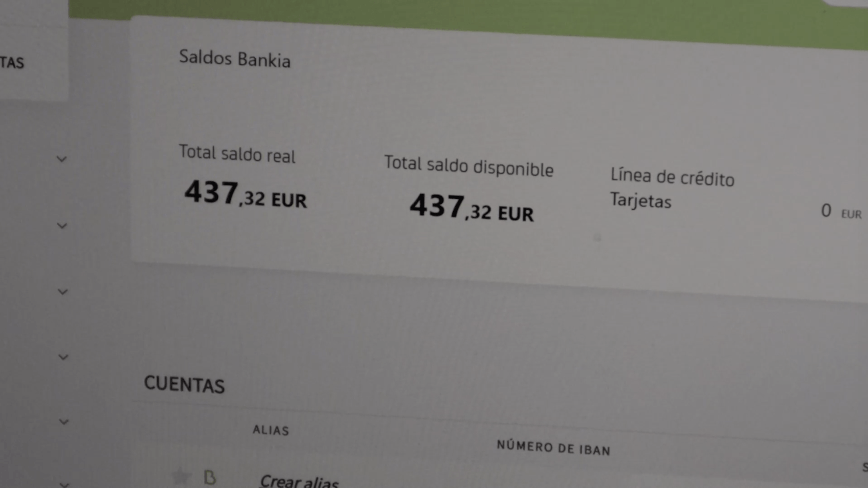The height and width of the screenshot is (488, 868).
Task: Click the Total saldo real amount
Action: click(x=245, y=193)
